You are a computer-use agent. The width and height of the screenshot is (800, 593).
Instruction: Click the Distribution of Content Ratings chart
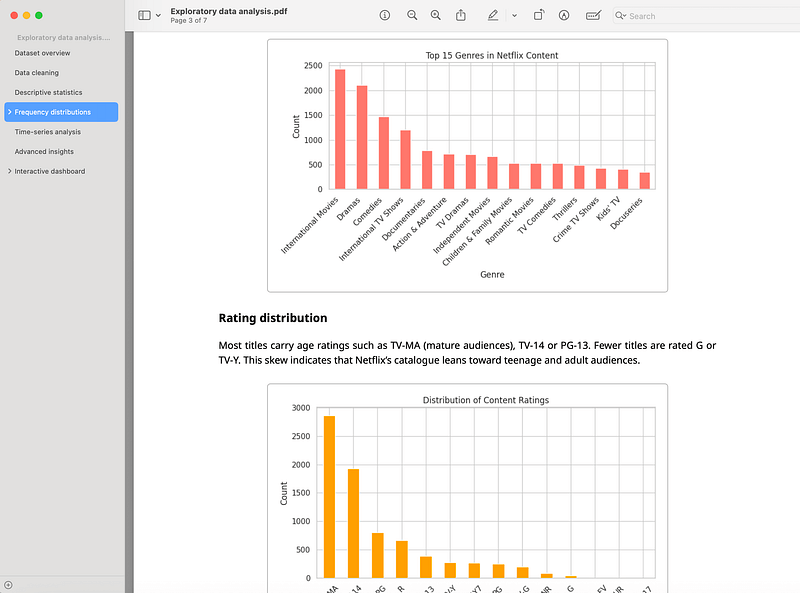pyautogui.click(x=467, y=488)
